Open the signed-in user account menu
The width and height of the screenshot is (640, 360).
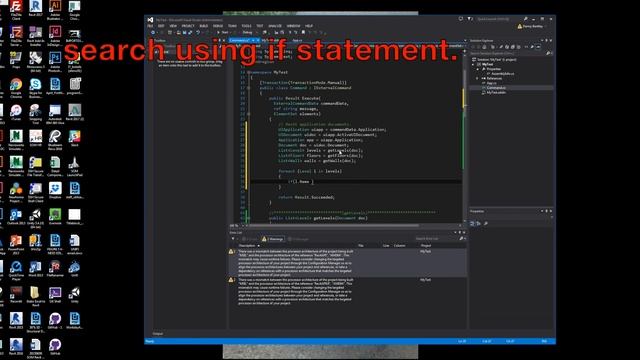coord(532,26)
